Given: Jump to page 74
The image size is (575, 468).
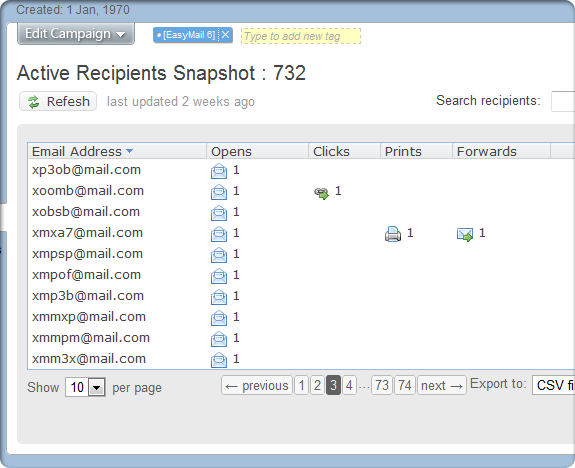Looking at the screenshot, I should tap(405, 385).
